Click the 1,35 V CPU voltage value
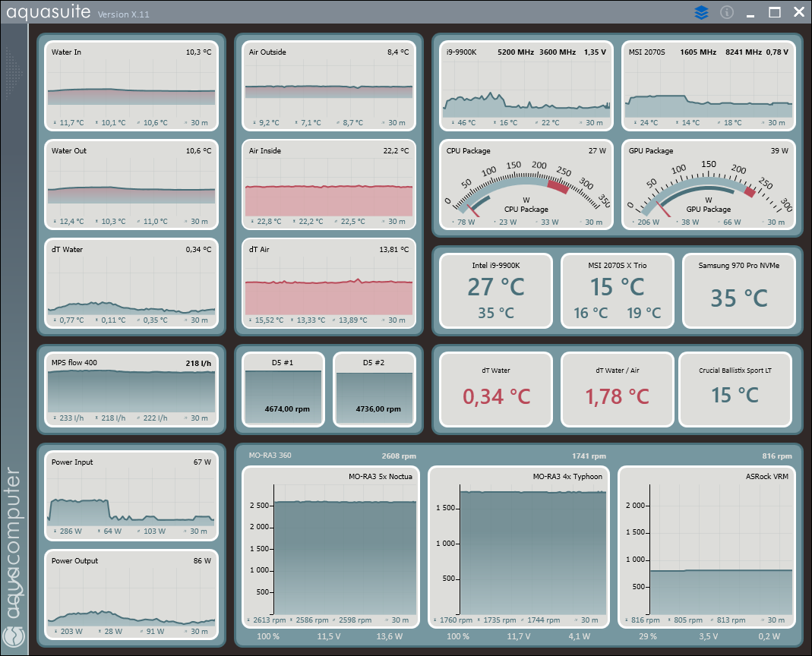Screen dimensions: 812x656 [x=595, y=52]
